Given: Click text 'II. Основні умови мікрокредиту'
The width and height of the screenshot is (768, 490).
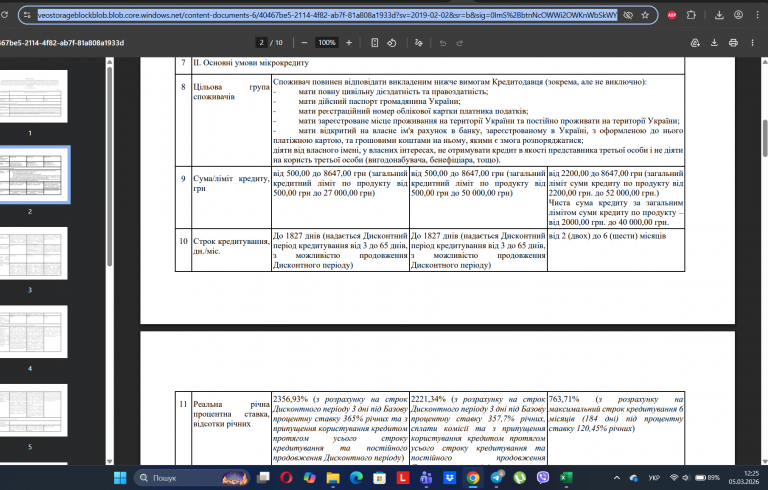Looking at the screenshot, I should (251, 63).
